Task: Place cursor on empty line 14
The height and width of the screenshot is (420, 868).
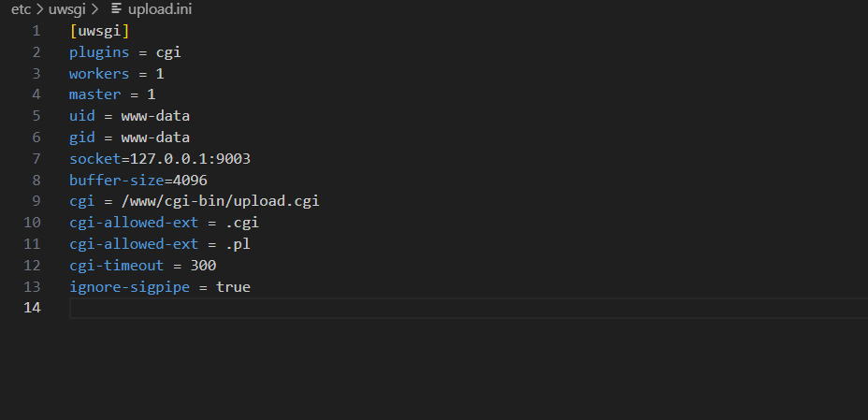Action: click(374, 309)
